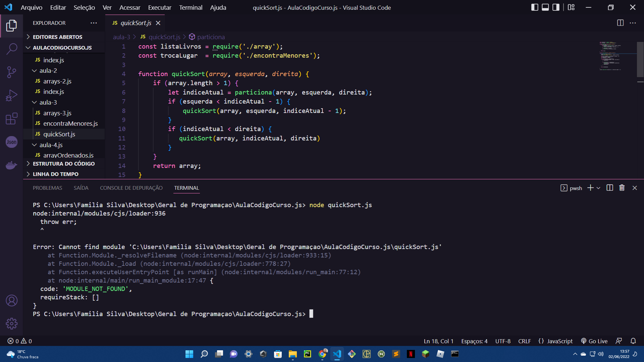Expand EDITORES ABERTOS section
The height and width of the screenshot is (362, 644).
(x=64, y=37)
